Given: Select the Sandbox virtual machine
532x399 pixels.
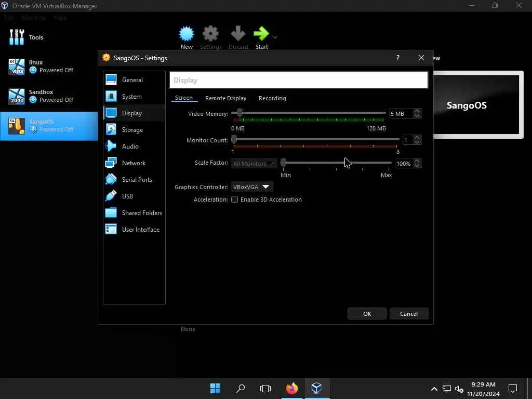Looking at the screenshot, I should coord(49,96).
